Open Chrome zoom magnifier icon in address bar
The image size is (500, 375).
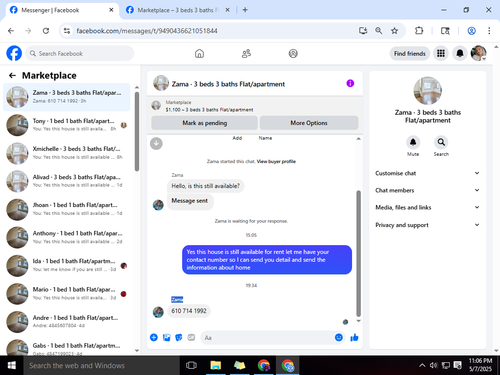379,31
